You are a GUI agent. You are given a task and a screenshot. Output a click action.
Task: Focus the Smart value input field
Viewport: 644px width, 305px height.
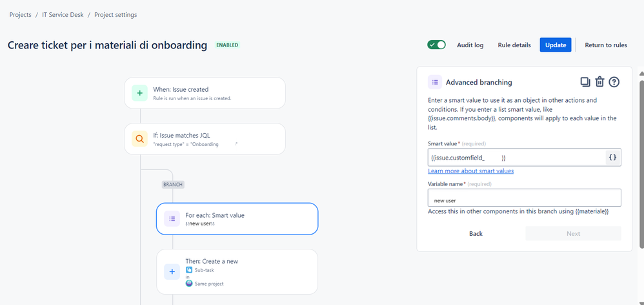517,158
